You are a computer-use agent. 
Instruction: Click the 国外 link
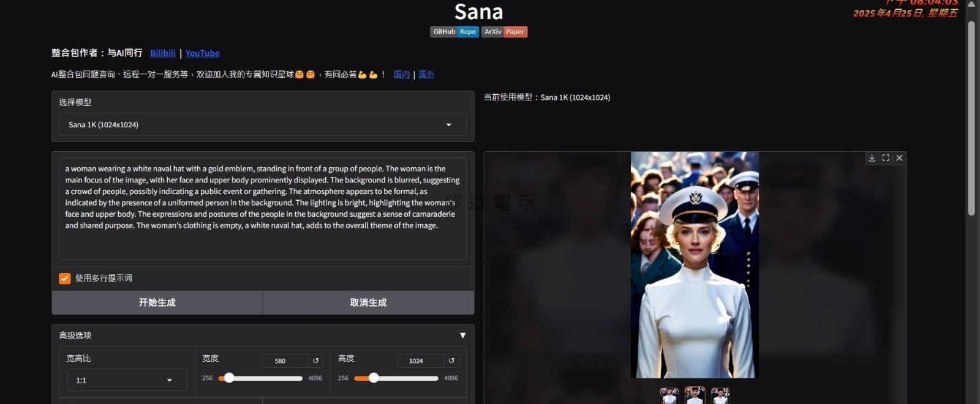tap(426, 75)
